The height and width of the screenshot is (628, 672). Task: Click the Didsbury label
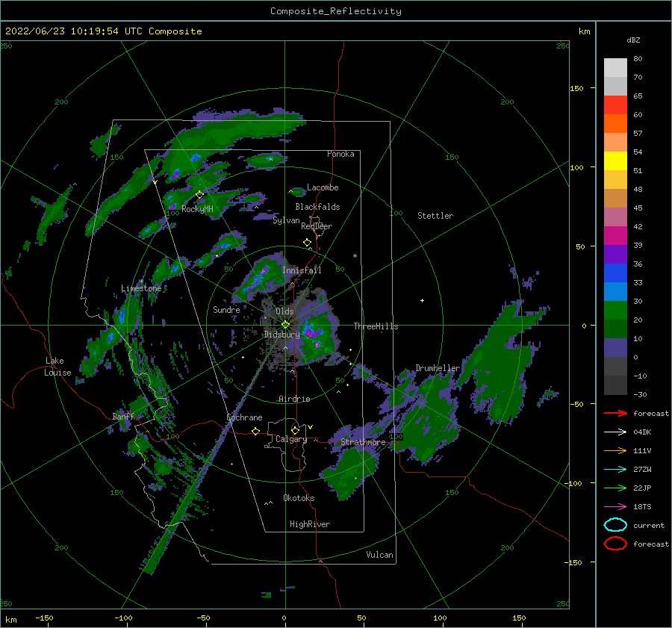[281, 335]
